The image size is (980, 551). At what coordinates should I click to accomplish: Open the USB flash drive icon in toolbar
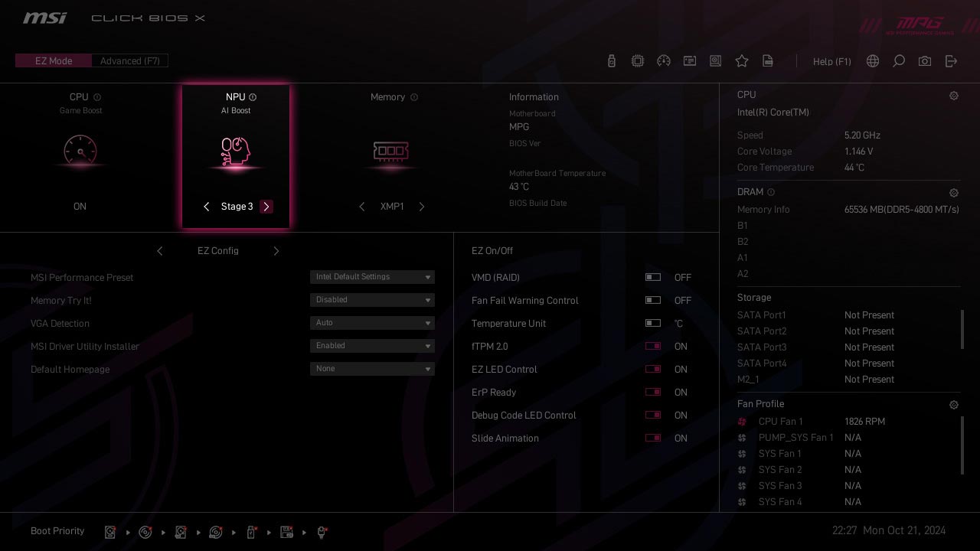[x=612, y=61]
